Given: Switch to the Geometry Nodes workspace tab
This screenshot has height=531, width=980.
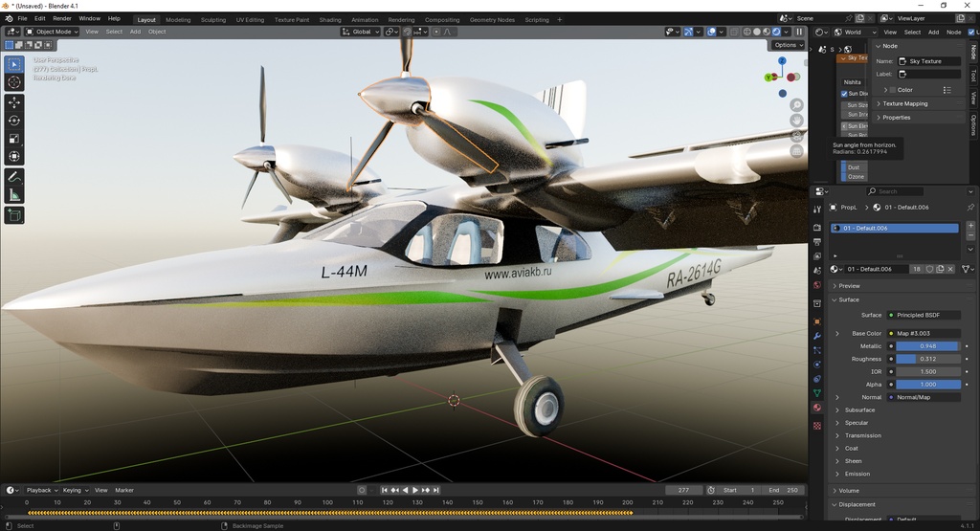Looking at the screenshot, I should (493, 20).
